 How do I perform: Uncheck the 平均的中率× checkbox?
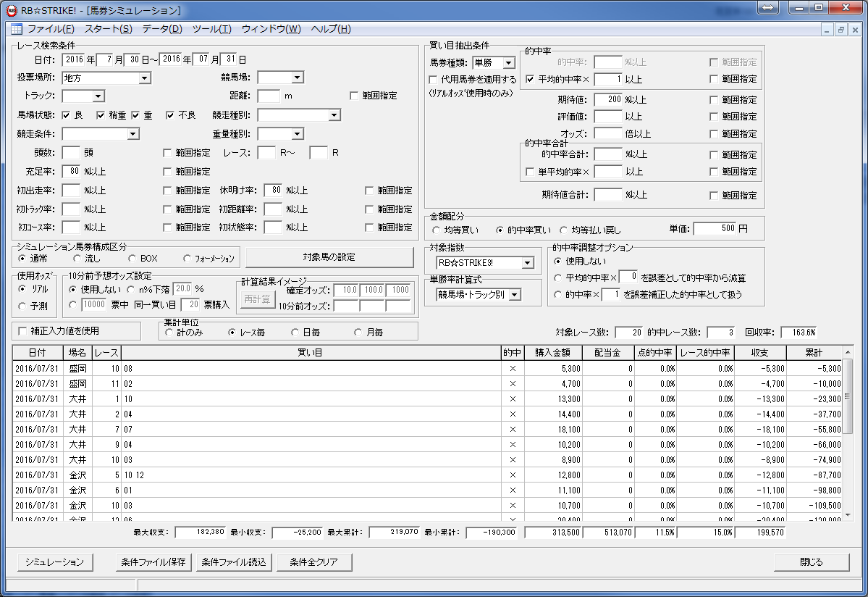click(530, 79)
